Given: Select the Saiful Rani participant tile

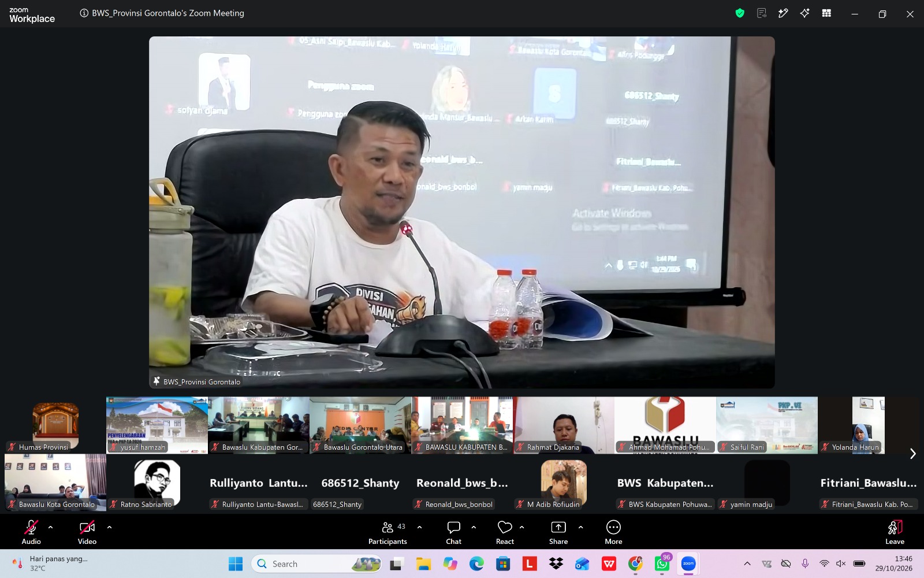Looking at the screenshot, I should click(767, 425).
